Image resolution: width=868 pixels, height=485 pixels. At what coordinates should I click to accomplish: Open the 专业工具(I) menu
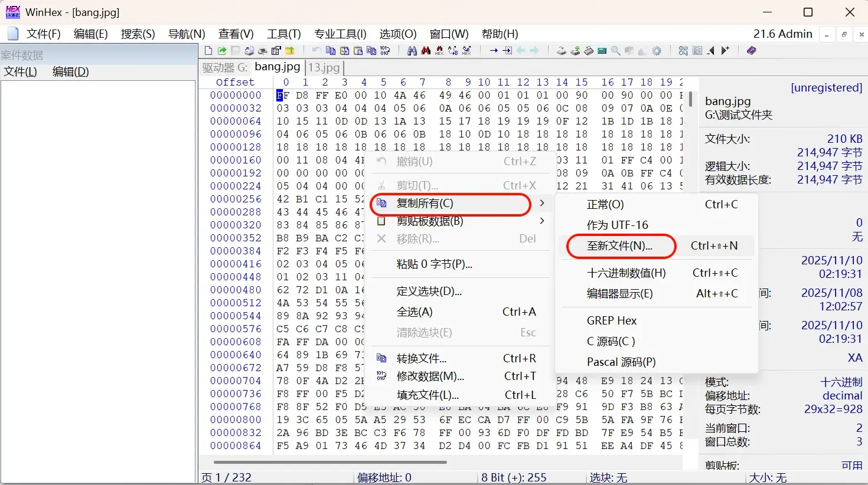pos(340,34)
